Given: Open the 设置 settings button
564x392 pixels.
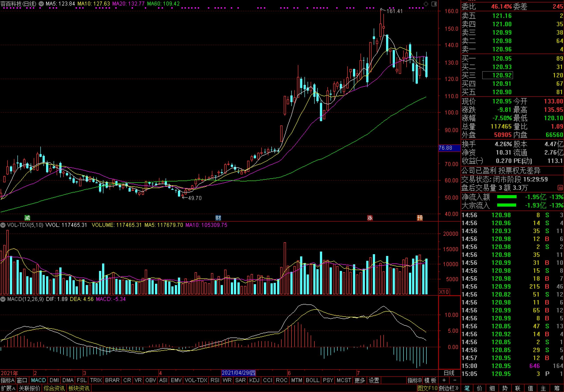Looking at the screenshot, I should tap(374, 380).
